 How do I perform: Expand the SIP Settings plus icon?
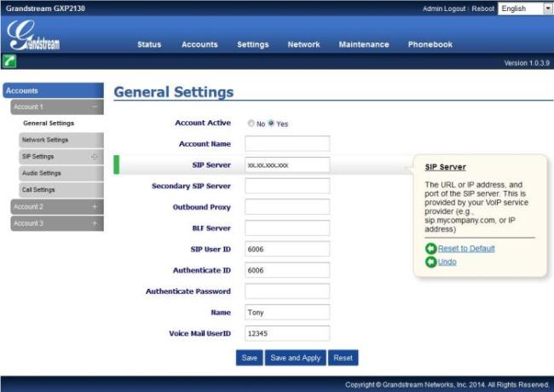(x=94, y=157)
